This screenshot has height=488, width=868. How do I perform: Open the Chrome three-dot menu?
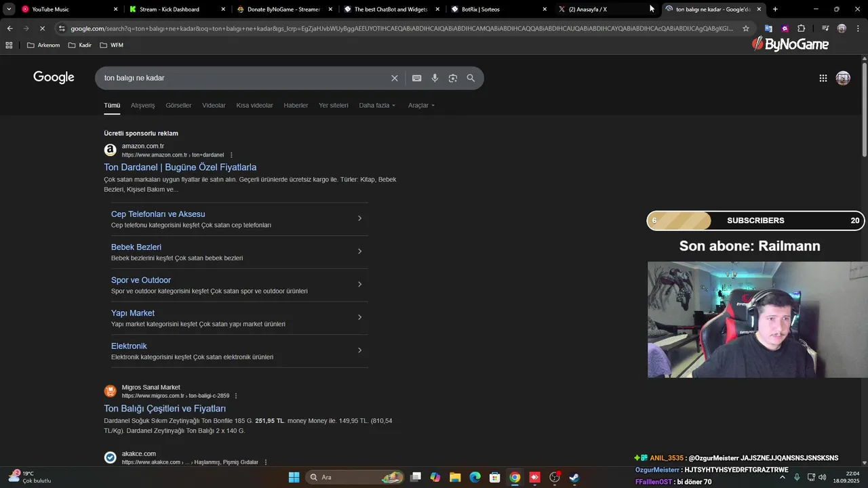(x=858, y=28)
